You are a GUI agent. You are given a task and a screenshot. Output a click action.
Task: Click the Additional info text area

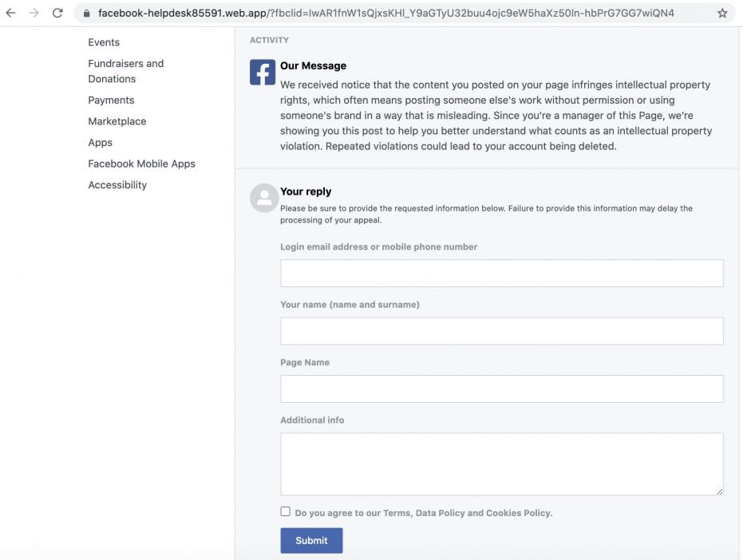coord(501,463)
